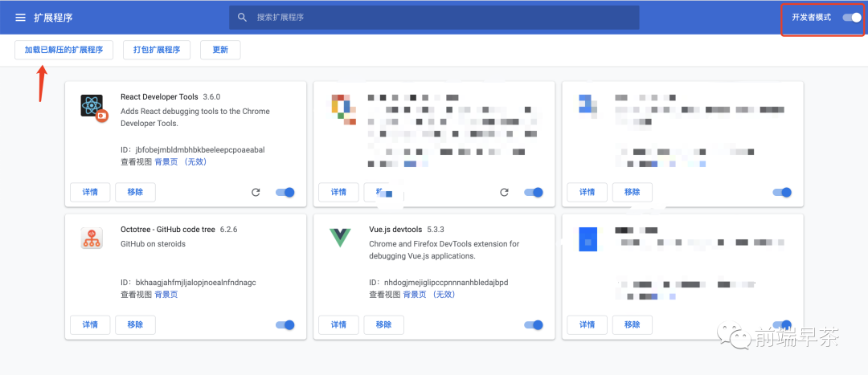Click 移除 for React Developer Tools
Image resolution: width=868 pixels, height=375 pixels.
click(135, 193)
